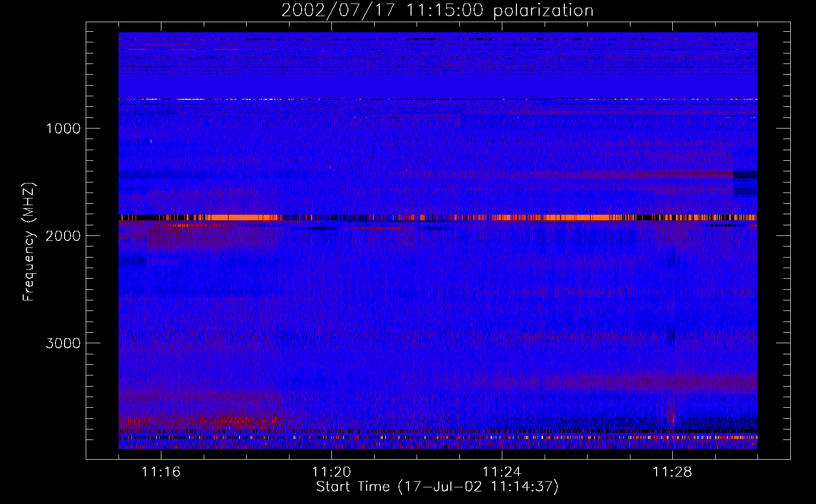Click the 'Start Time (17-Jul-02 11:14:37)' label
Image resolution: width=816 pixels, height=504 pixels.
[x=437, y=486]
